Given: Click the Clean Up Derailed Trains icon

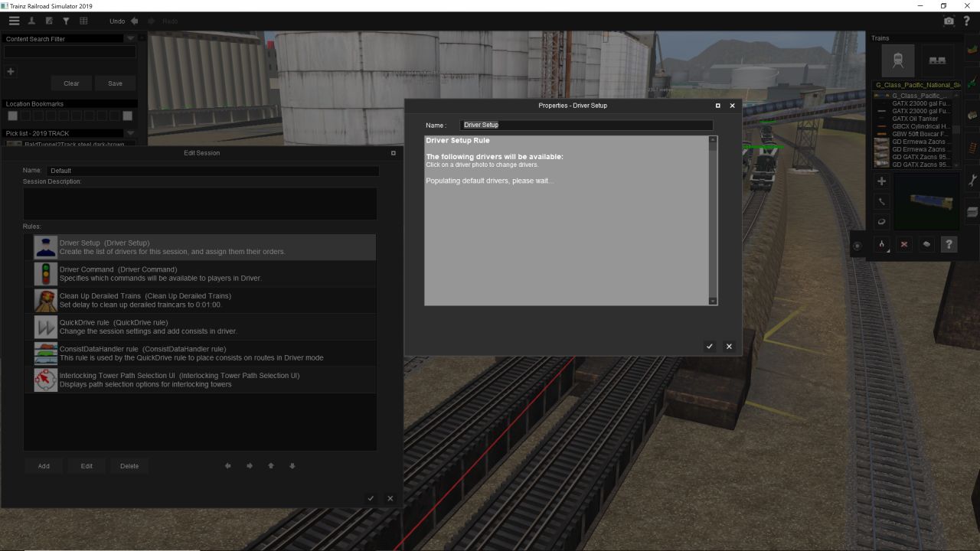Looking at the screenshot, I should pos(46,300).
